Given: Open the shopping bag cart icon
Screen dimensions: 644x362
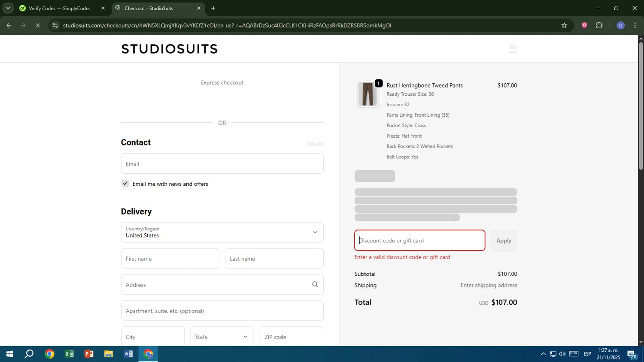Looking at the screenshot, I should coord(512,49).
